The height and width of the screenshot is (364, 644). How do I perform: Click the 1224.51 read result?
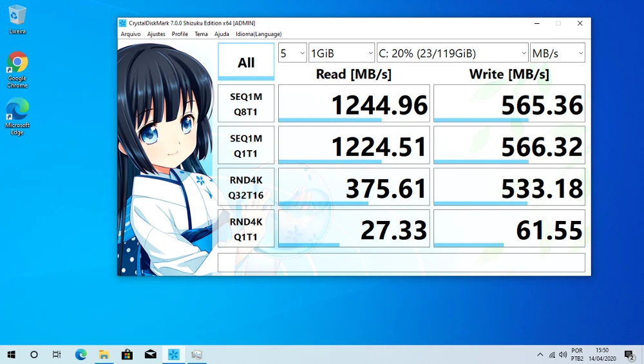click(354, 145)
